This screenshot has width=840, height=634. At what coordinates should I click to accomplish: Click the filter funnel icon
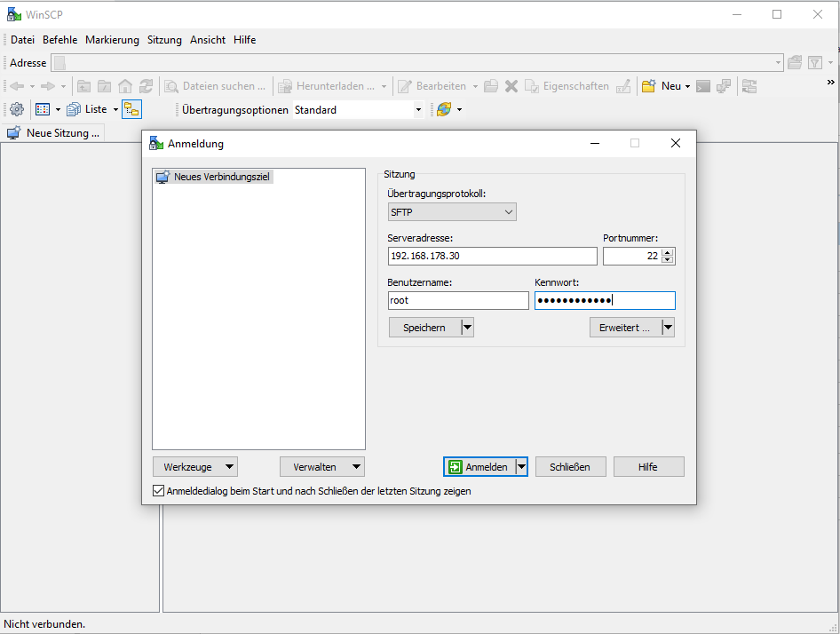pyautogui.click(x=815, y=63)
